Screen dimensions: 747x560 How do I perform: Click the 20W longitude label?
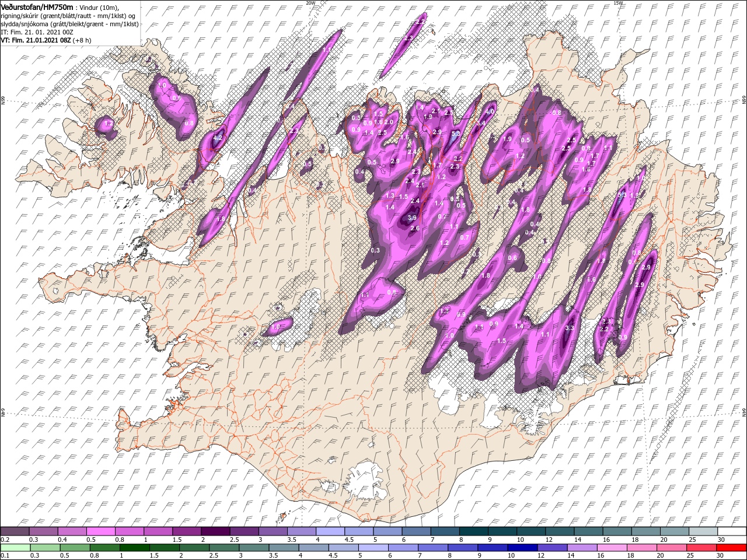point(310,2)
